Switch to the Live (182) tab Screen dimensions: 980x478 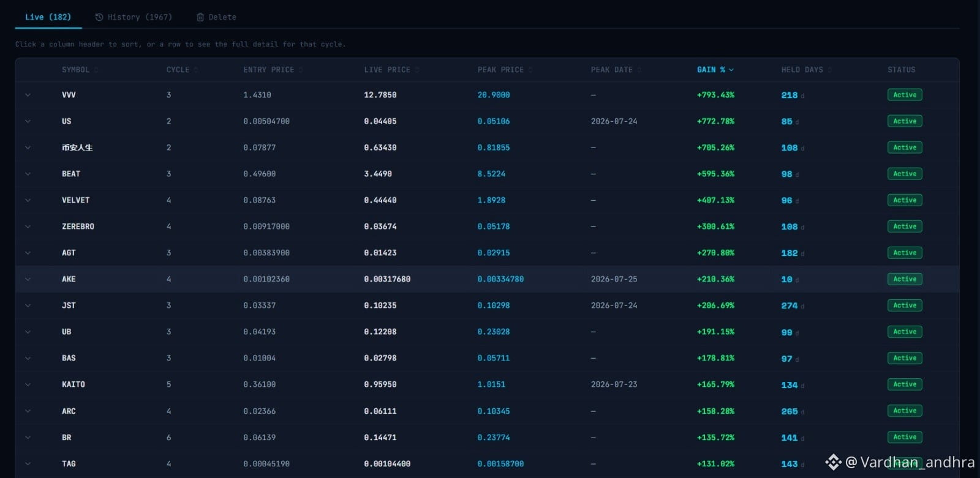coord(48,17)
